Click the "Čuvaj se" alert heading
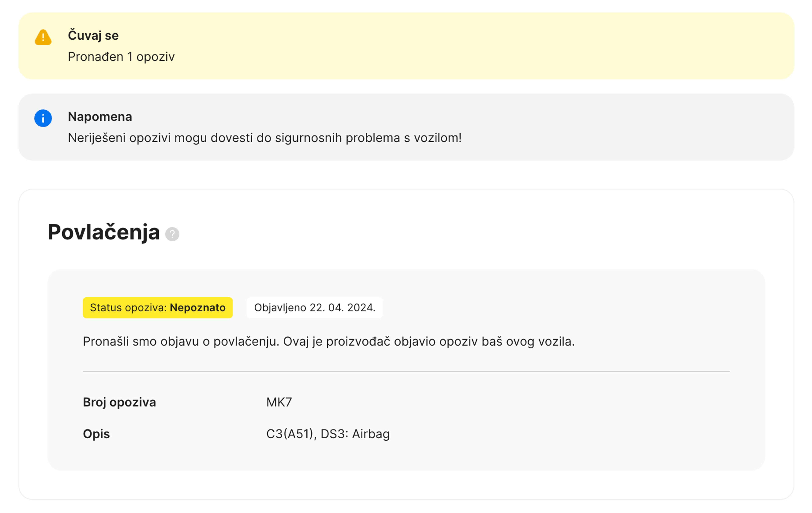The image size is (812, 513). point(93,35)
